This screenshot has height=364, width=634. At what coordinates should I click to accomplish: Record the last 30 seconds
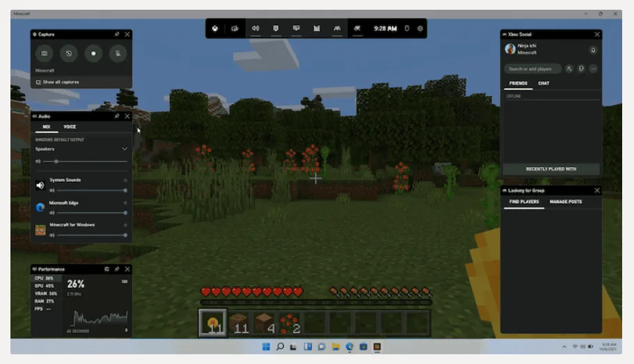[69, 54]
